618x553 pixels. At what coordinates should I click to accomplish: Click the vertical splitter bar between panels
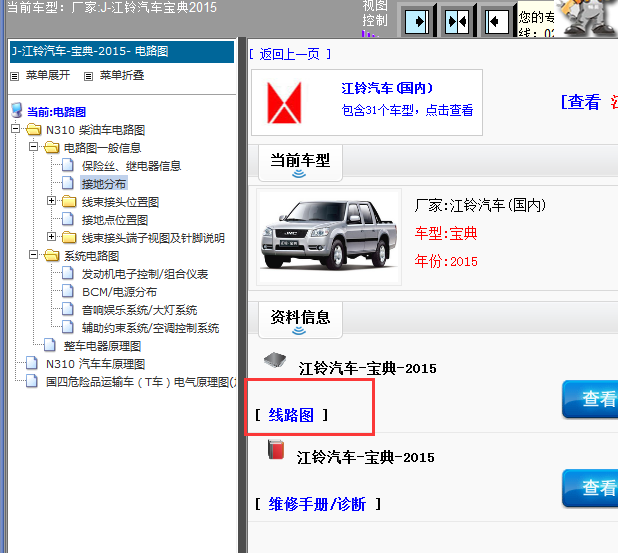pos(242,295)
